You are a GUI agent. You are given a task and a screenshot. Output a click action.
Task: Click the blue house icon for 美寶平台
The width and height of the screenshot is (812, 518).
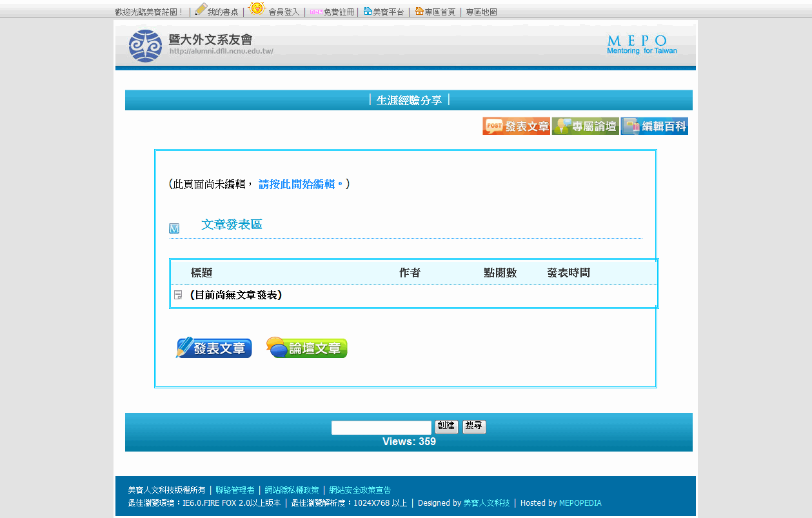(368, 11)
